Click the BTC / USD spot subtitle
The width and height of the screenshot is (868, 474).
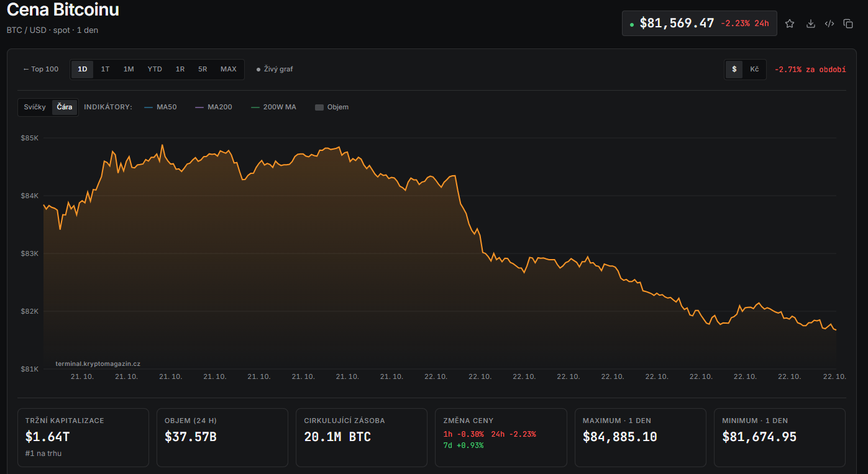[52, 30]
